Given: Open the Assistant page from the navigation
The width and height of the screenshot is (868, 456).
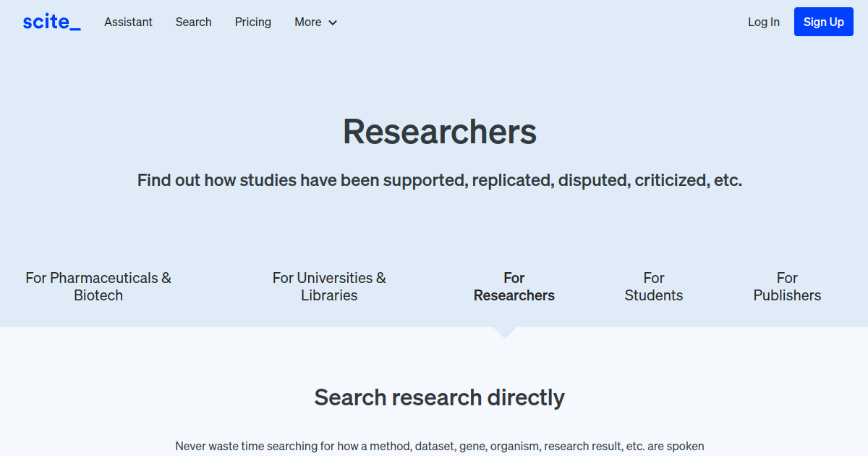Looking at the screenshot, I should [128, 22].
